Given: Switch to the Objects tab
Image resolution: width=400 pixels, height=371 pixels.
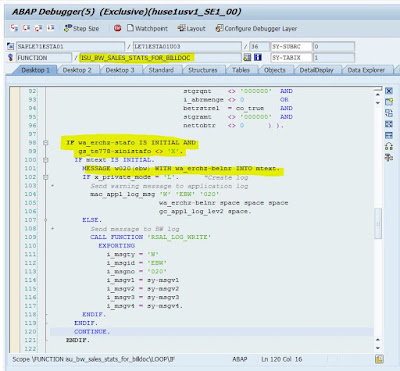Looking at the screenshot, I should tap(275, 70).
